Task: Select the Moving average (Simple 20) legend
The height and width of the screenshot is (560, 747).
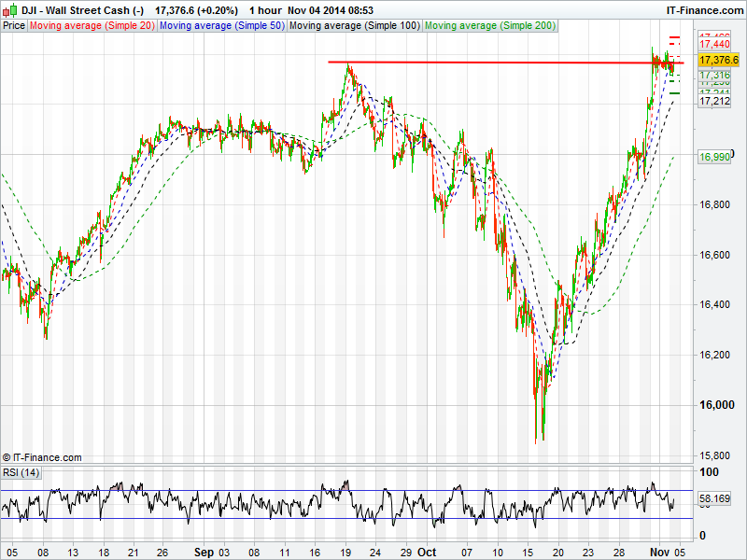Action: coord(92,26)
